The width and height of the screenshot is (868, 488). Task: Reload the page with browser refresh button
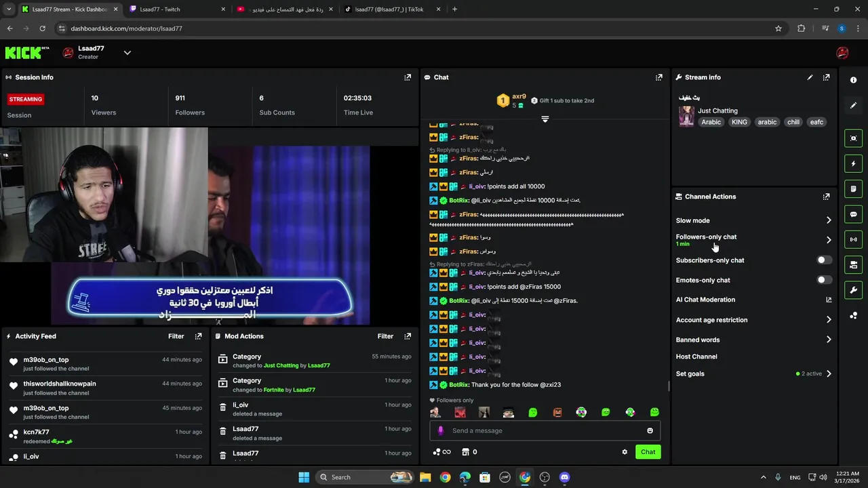(42, 28)
